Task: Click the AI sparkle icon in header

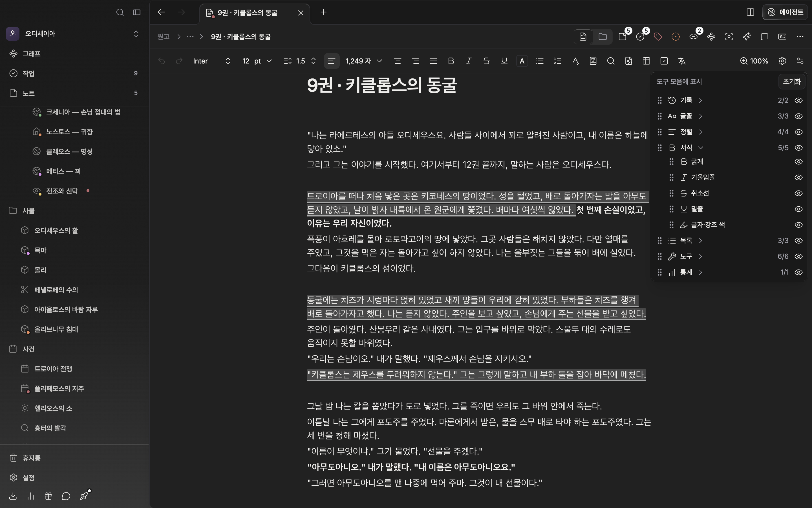Action: point(747,37)
